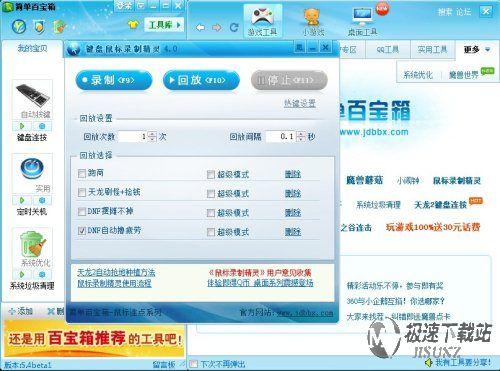Increase 回放次数 with the stepper
The width and height of the screenshot is (500, 371).
tap(152, 134)
